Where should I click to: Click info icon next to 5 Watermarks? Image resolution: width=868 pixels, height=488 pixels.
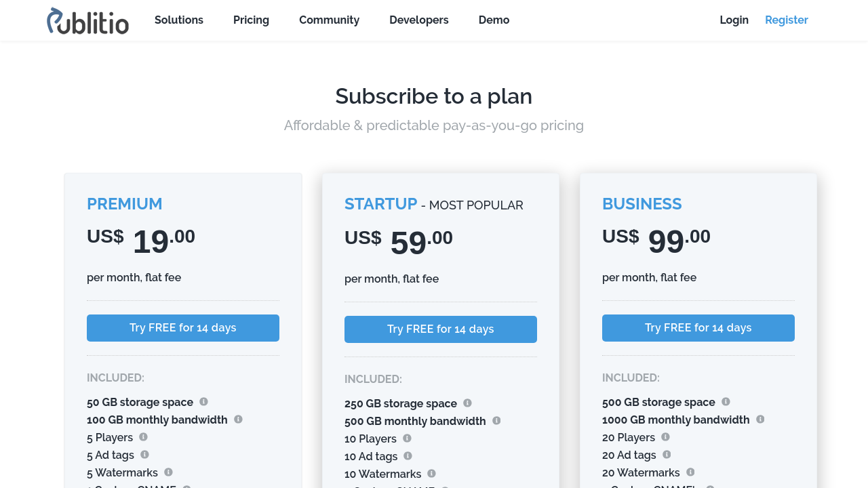168,472
